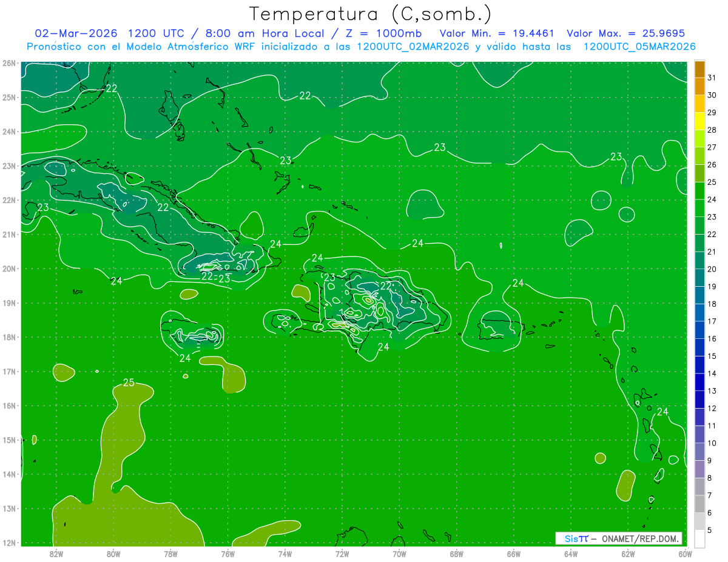The width and height of the screenshot is (728, 562).
Task: Click the "17N" latitude axis label
Action: click(9, 372)
